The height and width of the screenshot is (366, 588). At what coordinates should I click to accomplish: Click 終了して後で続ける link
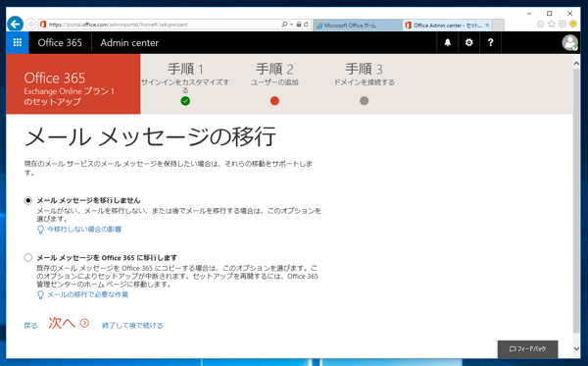click(132, 326)
